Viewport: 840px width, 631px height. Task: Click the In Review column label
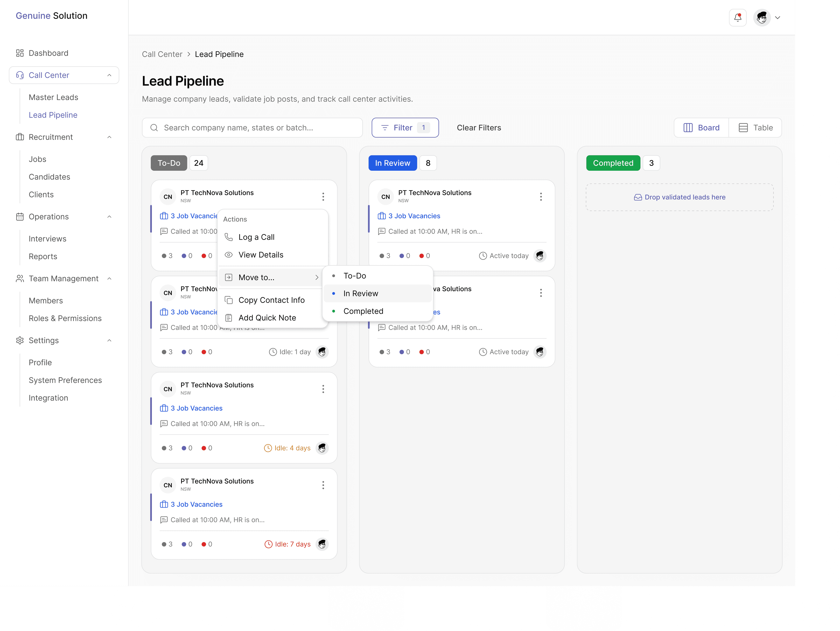coord(393,163)
